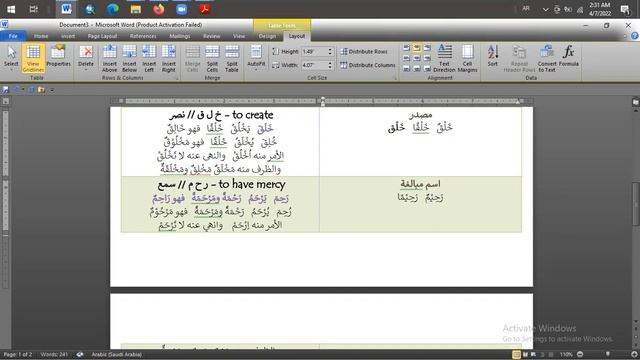Open Cell Size dialog launcher

click(x=395, y=78)
